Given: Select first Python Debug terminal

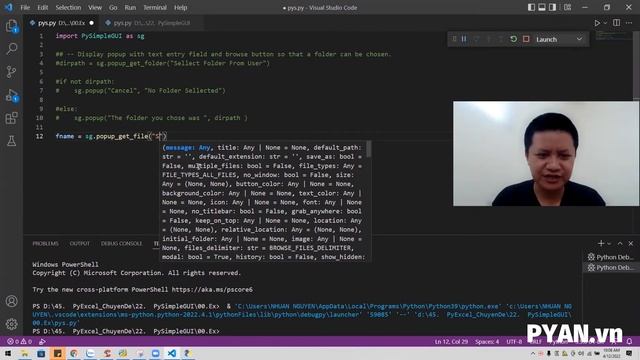Looking at the screenshot, I should (610, 257).
